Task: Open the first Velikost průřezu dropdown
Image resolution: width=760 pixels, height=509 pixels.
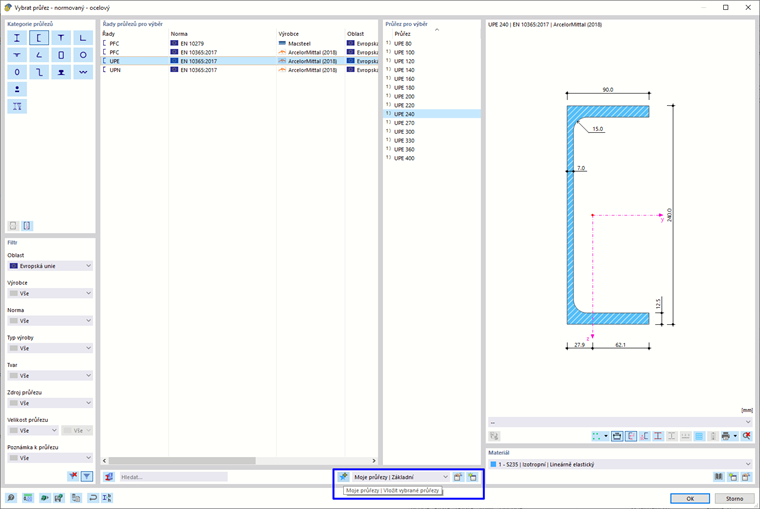Action: pos(33,430)
